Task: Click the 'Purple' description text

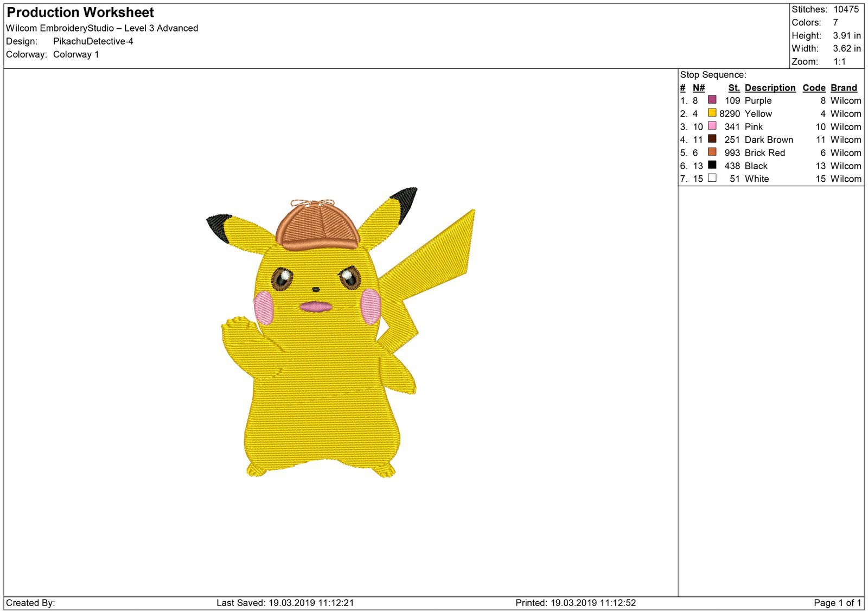Action: tap(758, 101)
